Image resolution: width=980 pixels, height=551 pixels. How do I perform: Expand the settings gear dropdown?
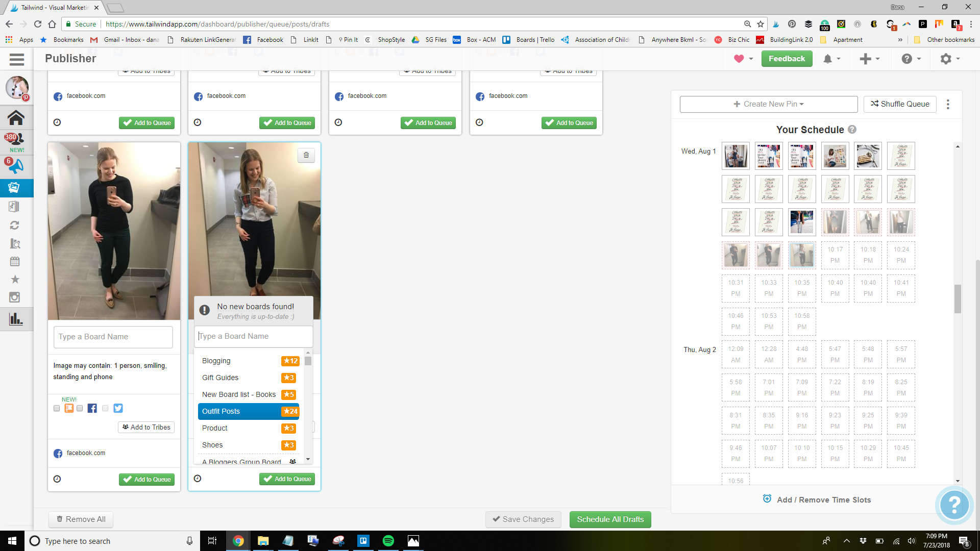[x=950, y=59]
